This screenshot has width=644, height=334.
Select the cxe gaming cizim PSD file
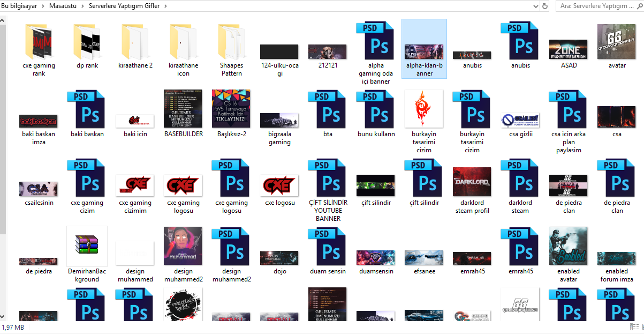click(87, 178)
